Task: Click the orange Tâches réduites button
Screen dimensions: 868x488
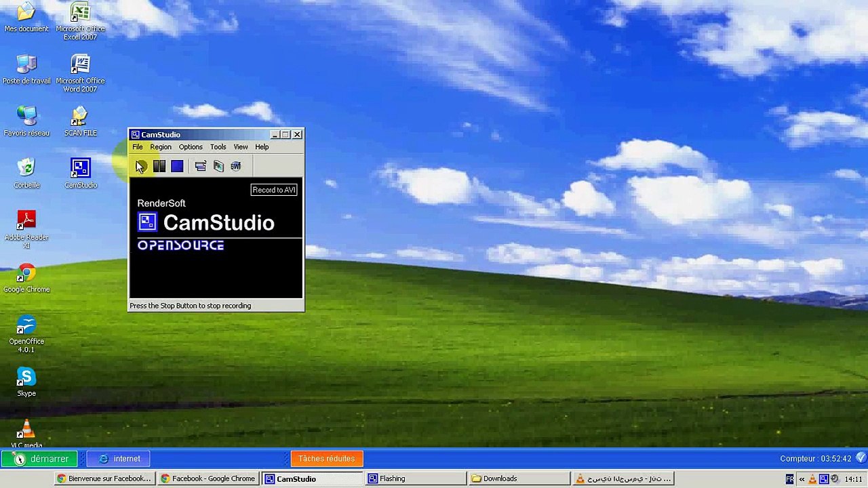Action: coord(327,459)
